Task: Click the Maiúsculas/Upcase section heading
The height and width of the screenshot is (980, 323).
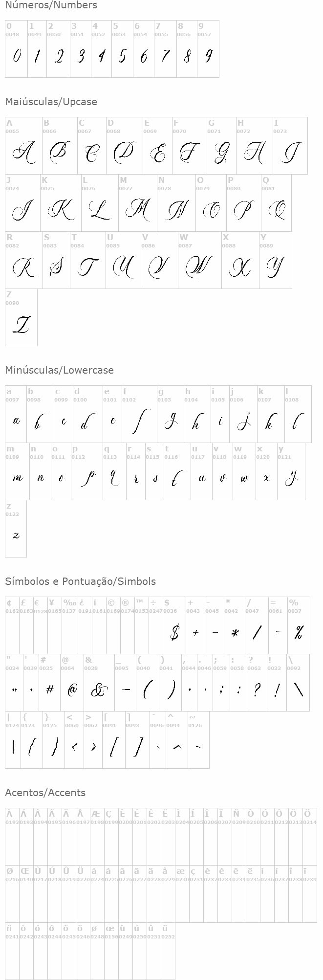Action: 51,102
